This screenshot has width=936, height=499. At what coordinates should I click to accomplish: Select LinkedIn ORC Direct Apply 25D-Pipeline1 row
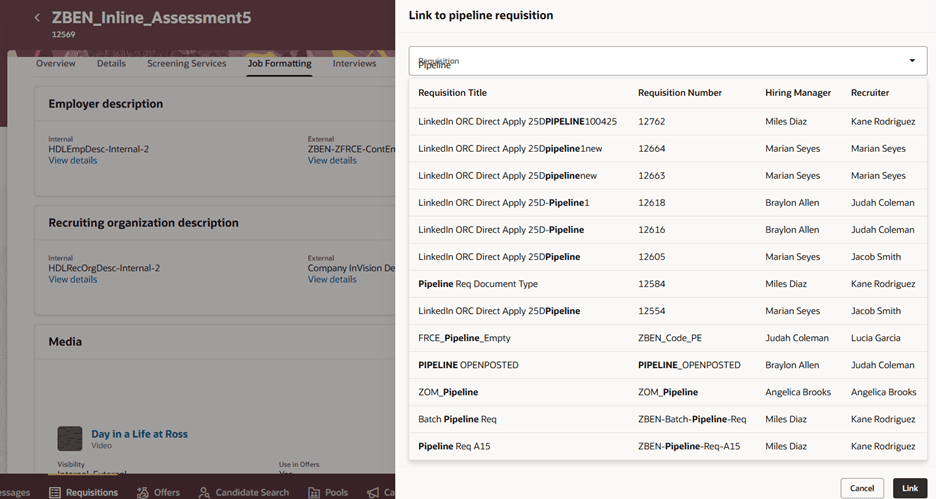tap(667, 202)
